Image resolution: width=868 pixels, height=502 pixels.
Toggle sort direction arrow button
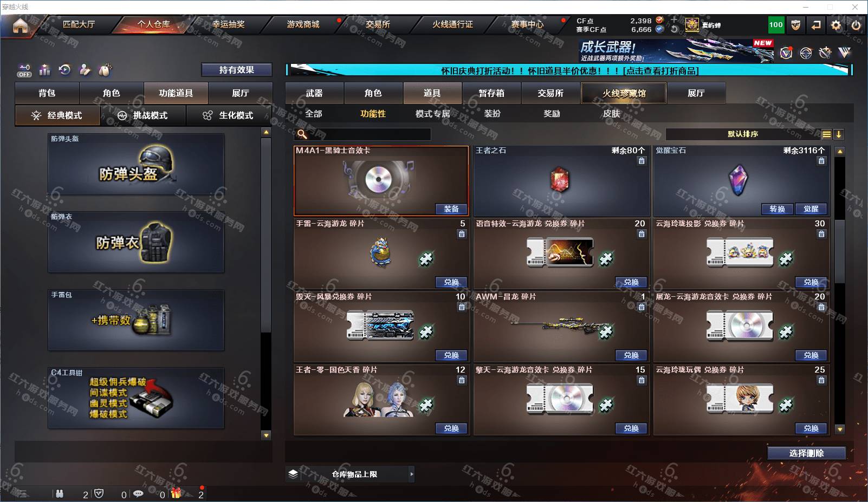tap(838, 134)
